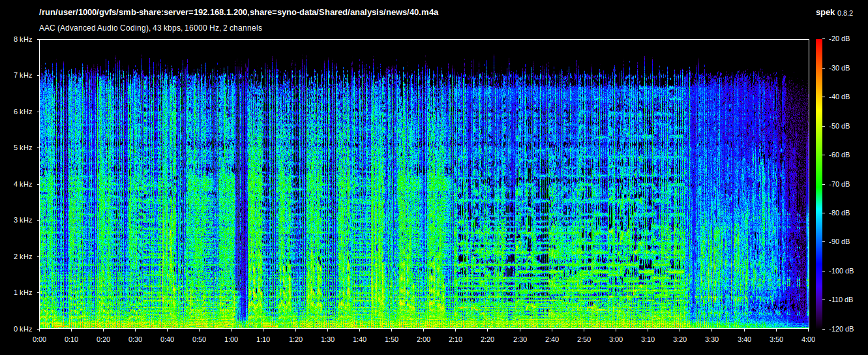The image size is (868, 355).
Task: Click the red top of the color scale bar
Action: (x=819, y=42)
